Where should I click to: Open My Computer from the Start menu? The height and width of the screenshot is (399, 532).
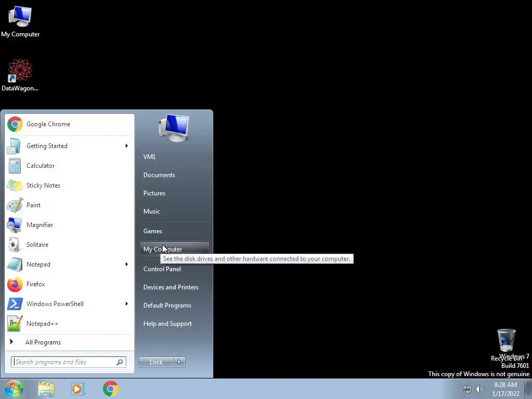click(175, 249)
